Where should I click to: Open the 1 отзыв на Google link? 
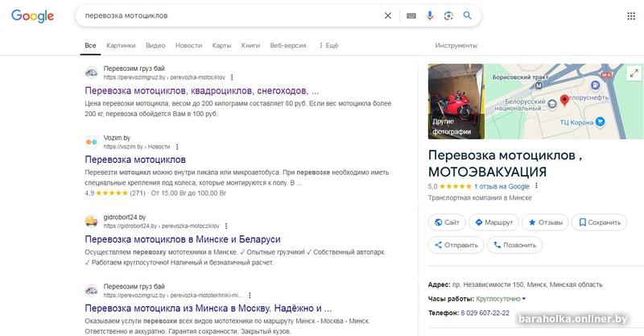tap(502, 186)
